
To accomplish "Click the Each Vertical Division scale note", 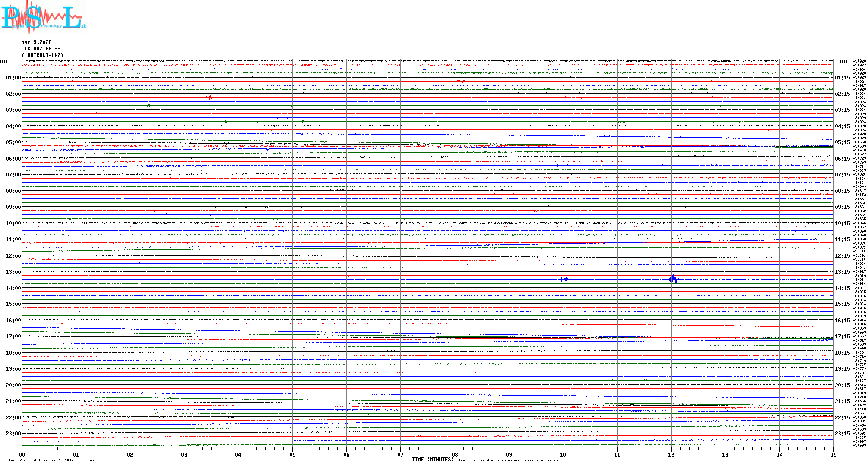I will tap(55, 460).
